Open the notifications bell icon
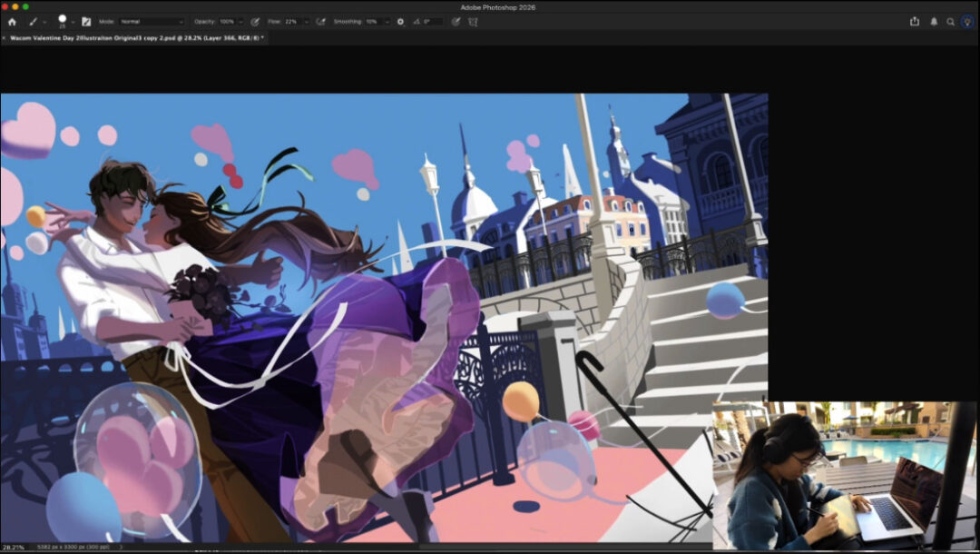Image resolution: width=980 pixels, height=554 pixels. coord(934,21)
